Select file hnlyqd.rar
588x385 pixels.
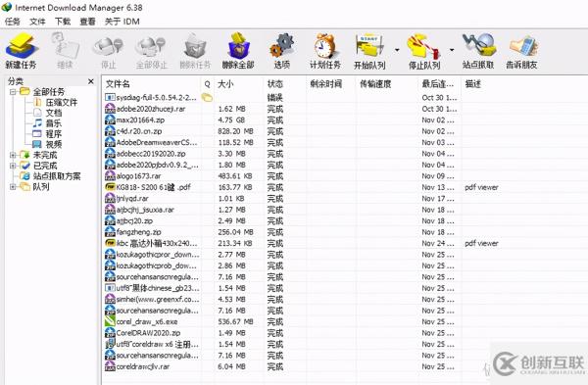click(x=132, y=198)
